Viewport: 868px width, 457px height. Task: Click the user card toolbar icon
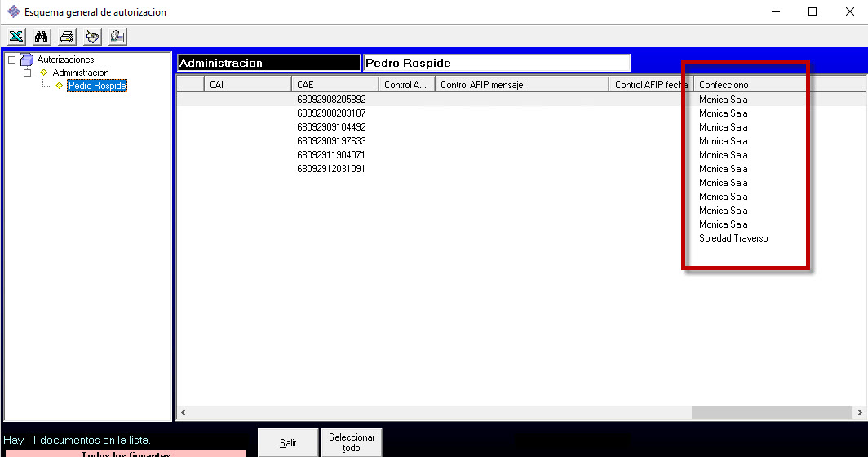click(x=117, y=37)
